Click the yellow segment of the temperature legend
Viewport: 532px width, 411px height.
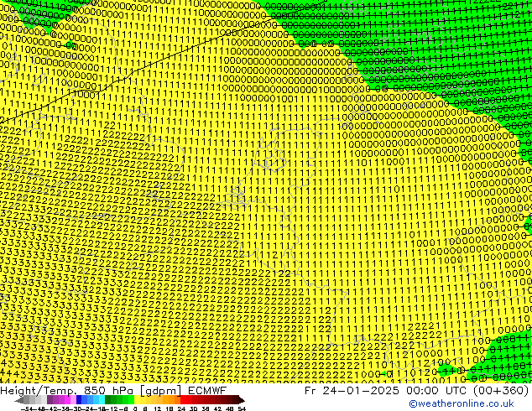(137, 400)
